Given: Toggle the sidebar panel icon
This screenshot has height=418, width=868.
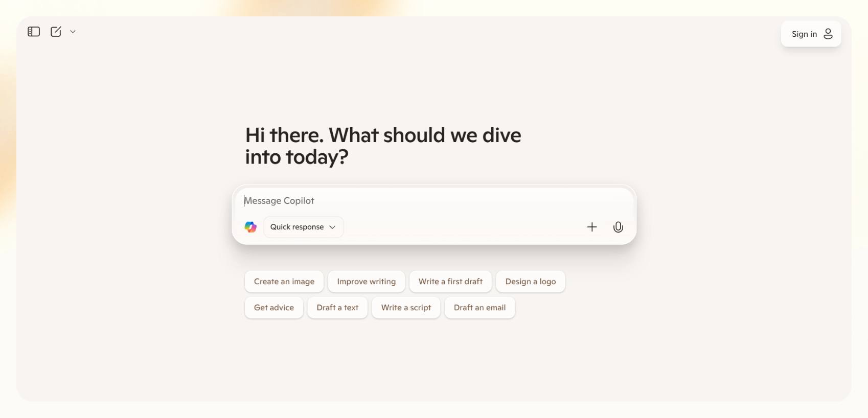Looking at the screenshot, I should (x=34, y=32).
